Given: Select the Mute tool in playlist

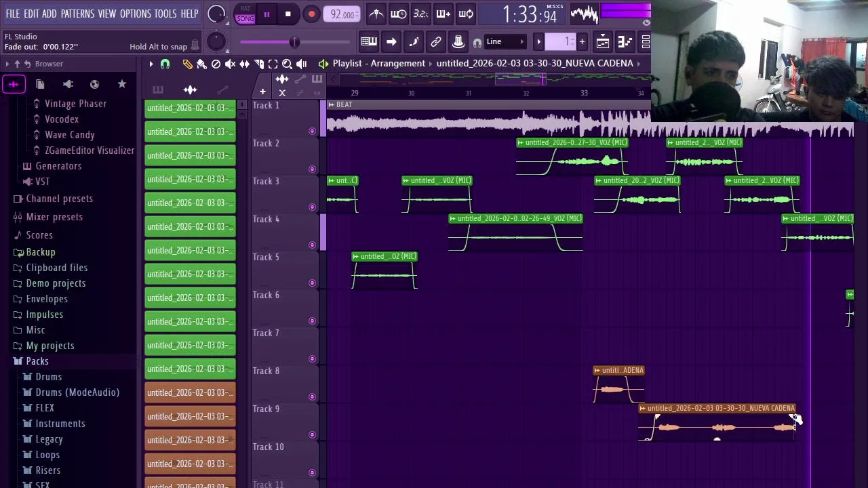Looking at the screenshot, I should click(x=230, y=64).
